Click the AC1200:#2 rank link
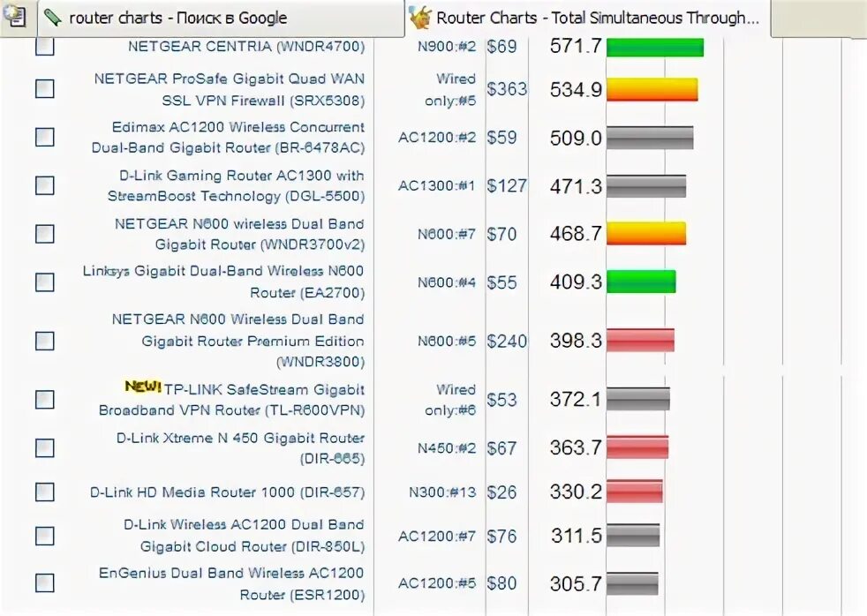 pyautogui.click(x=437, y=138)
